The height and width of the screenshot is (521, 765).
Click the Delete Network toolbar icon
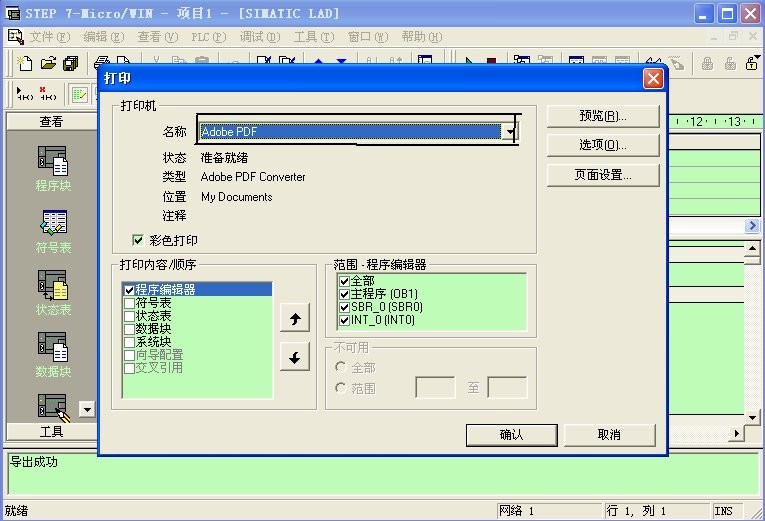pos(48,93)
